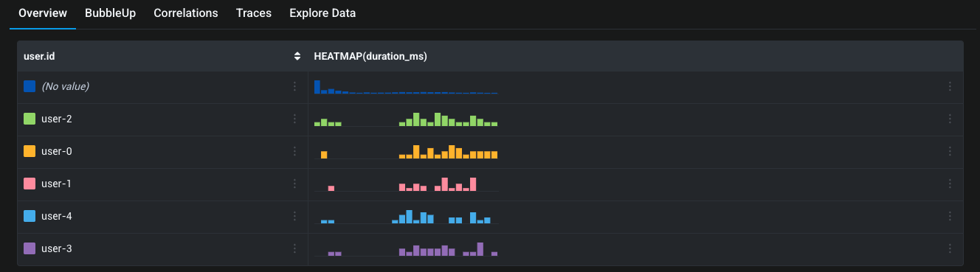Open heatmap options menu for user-4 row
This screenshot has height=272, width=980.
(x=950, y=216)
